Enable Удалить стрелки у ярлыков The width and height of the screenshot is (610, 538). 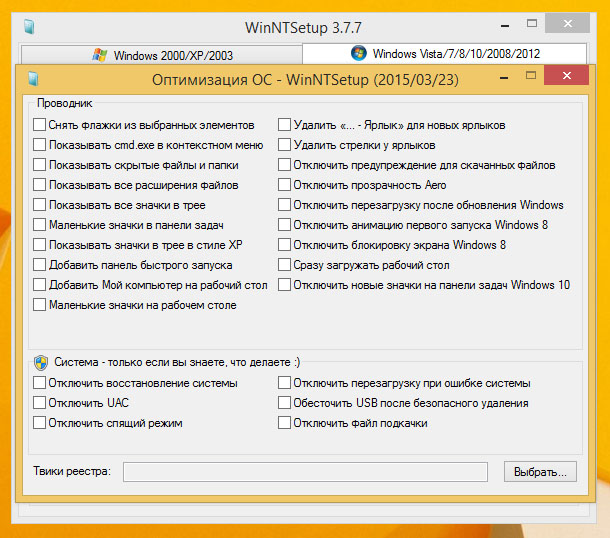pos(284,145)
